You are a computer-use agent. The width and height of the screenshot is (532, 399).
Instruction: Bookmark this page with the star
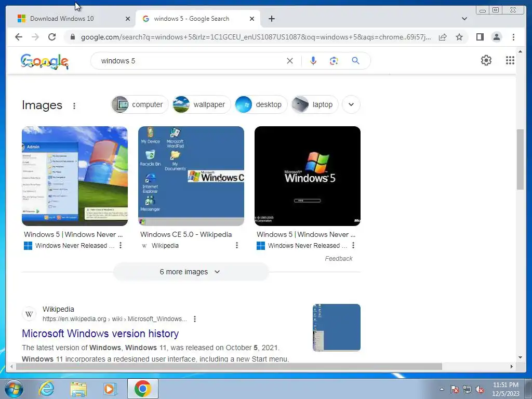459,37
